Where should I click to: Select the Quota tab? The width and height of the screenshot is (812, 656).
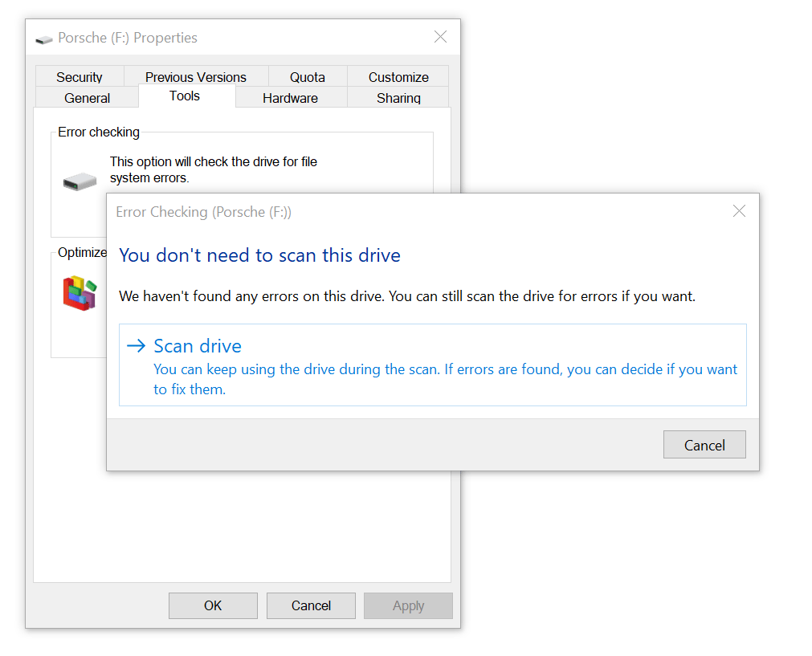coord(307,77)
